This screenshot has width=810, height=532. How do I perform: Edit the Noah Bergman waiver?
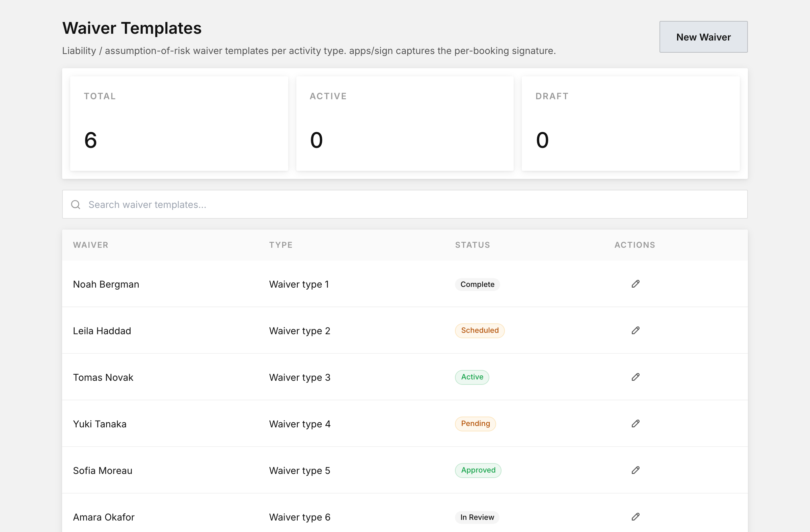[x=635, y=284]
